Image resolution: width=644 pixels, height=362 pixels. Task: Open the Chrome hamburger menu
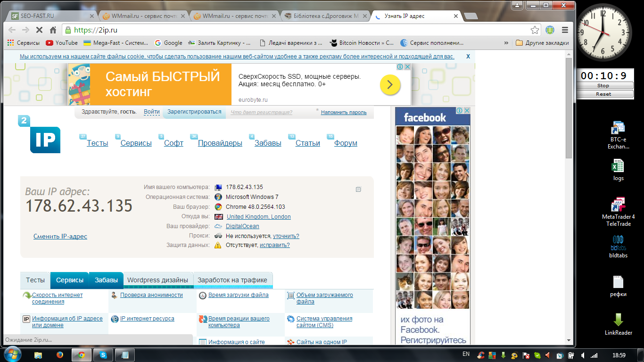pyautogui.click(x=565, y=30)
